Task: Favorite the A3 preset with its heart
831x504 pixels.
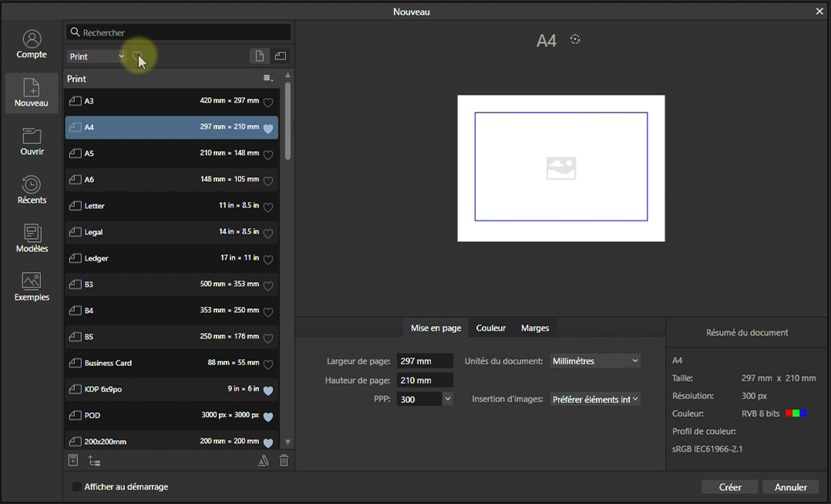Action: (268, 102)
